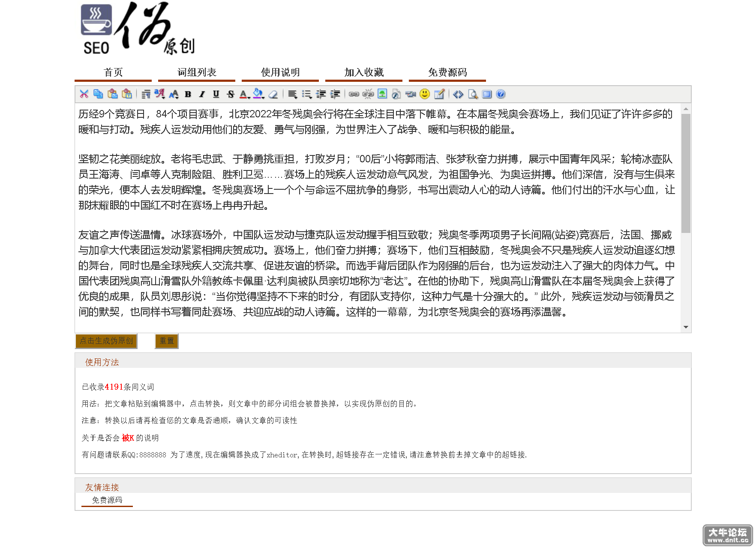Screen dimensions: 756x549
Task: Click the editor scrollbar down arrow
Action: [686, 327]
